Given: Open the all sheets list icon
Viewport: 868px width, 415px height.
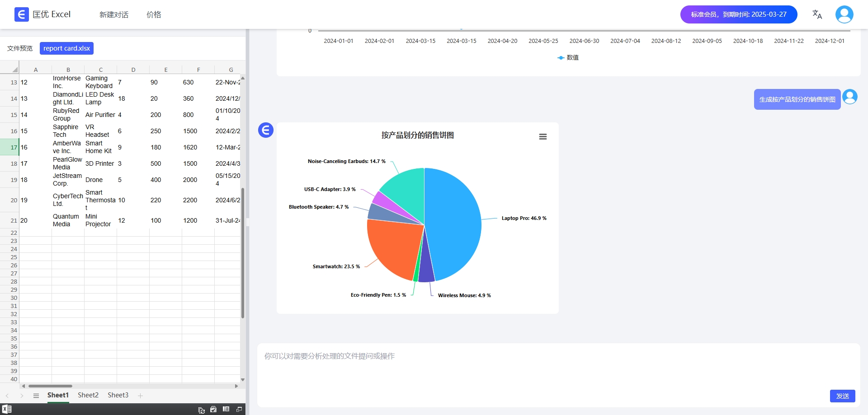Looking at the screenshot, I should (x=36, y=396).
